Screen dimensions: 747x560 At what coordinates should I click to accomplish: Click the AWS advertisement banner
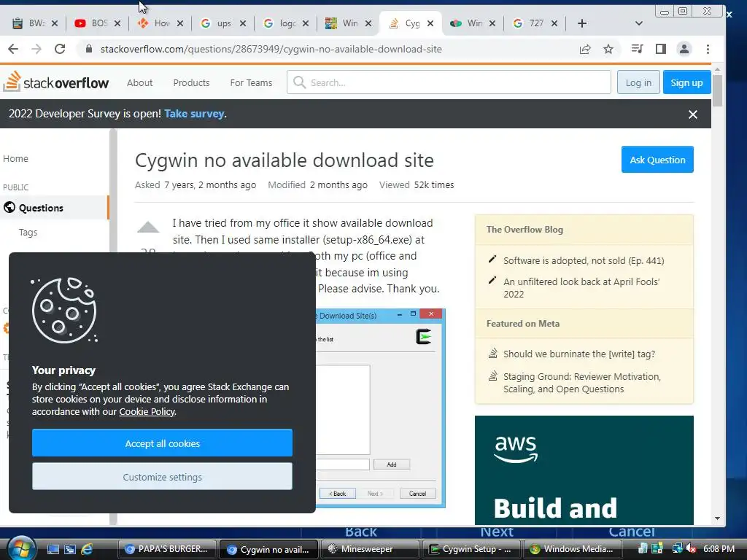coord(584,470)
